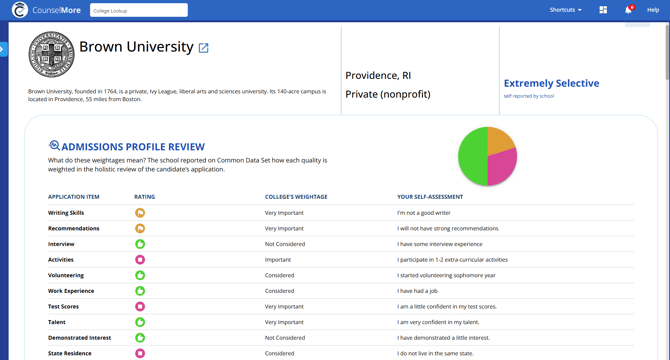This screenshot has width=670, height=360.
Task: Click the Volunteering rating icon
Action: coord(140,275)
